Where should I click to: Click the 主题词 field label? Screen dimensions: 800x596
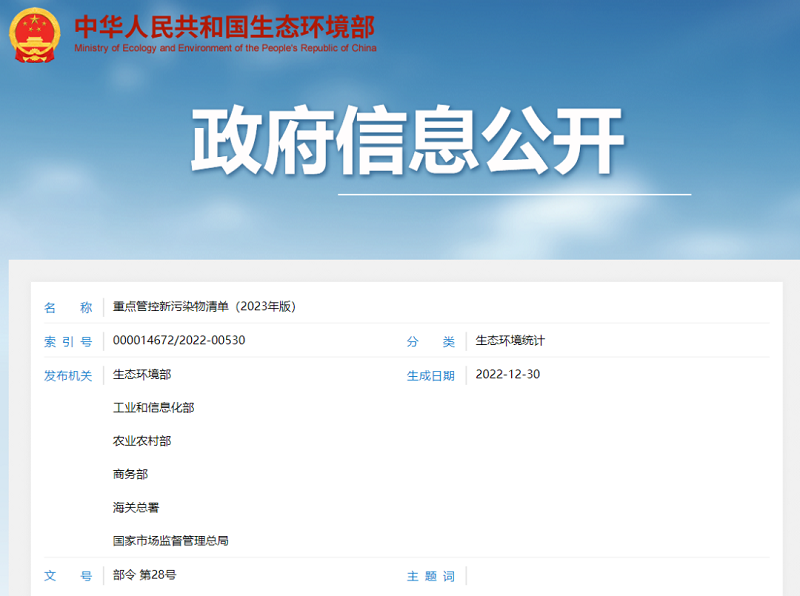tap(430, 577)
